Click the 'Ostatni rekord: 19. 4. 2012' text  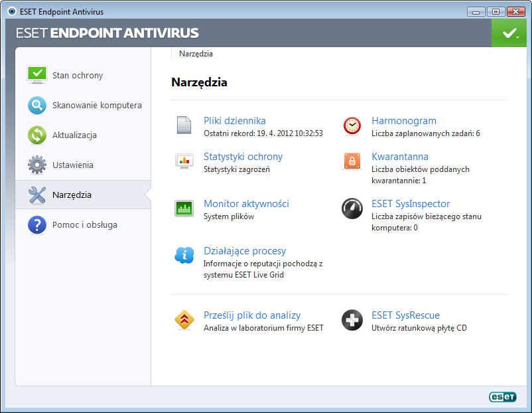tap(263, 133)
